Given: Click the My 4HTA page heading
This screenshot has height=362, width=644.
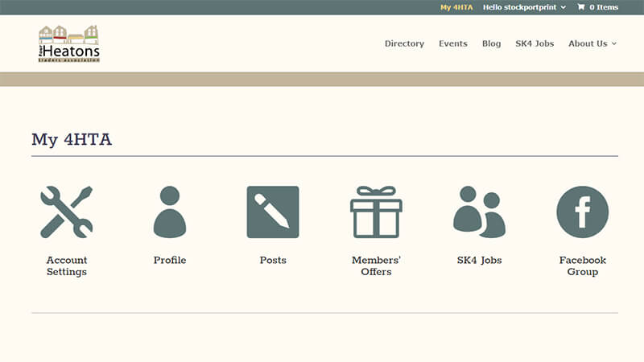Looking at the screenshot, I should coord(72,139).
